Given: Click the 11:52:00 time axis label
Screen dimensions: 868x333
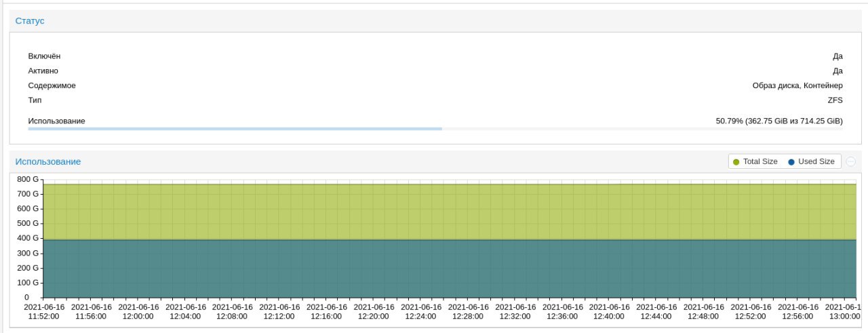Looking at the screenshot, I should (44, 311).
